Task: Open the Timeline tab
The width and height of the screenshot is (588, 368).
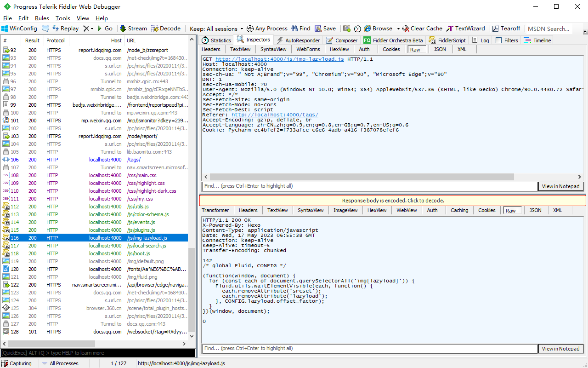Action: coord(537,40)
